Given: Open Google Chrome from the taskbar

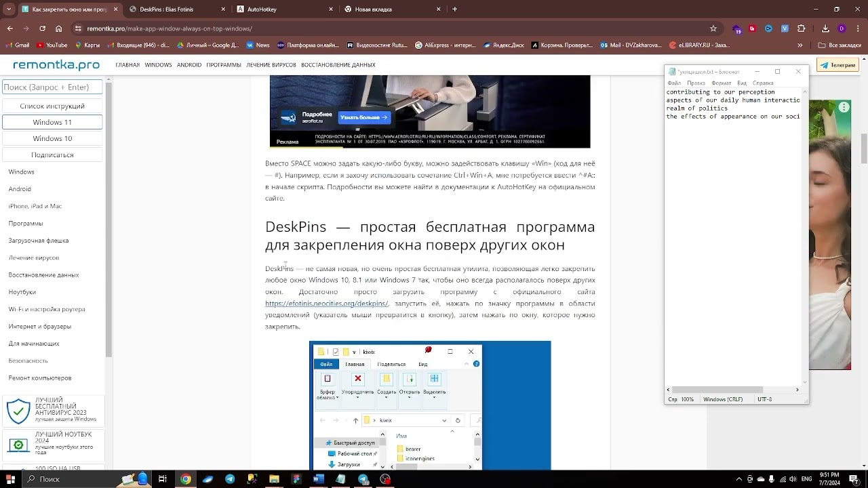Looking at the screenshot, I should coord(186,479).
